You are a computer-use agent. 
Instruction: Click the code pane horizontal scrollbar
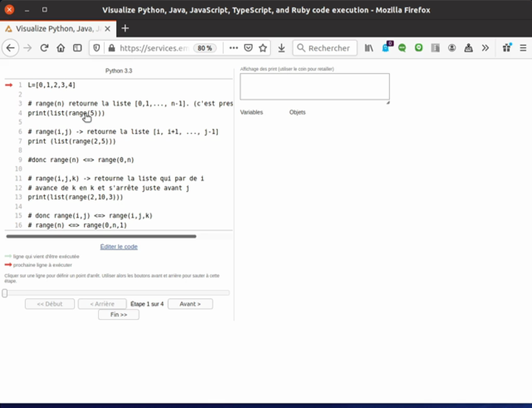pos(101,236)
